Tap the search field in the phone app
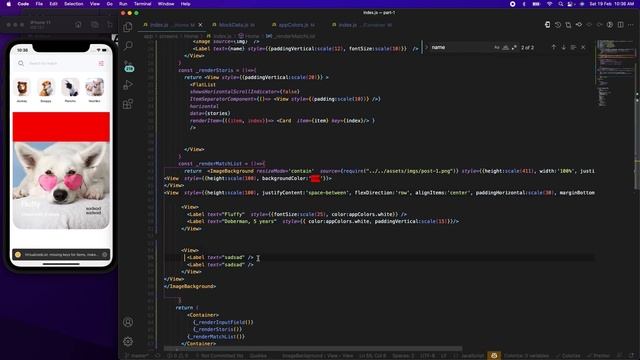This screenshot has height=360, width=640. pyautogui.click(x=61, y=63)
